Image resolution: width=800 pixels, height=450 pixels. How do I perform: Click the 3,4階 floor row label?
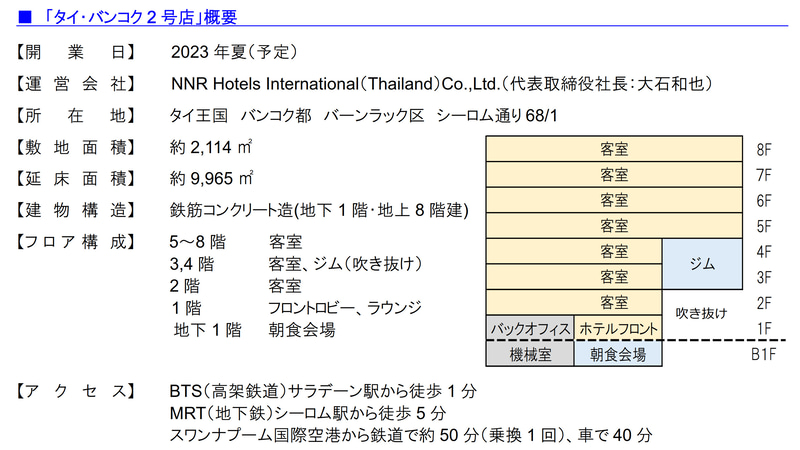point(192,264)
